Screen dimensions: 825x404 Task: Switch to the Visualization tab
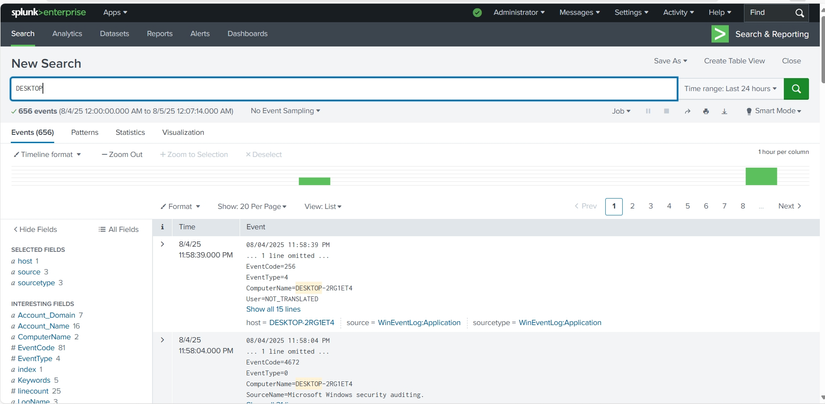click(183, 133)
